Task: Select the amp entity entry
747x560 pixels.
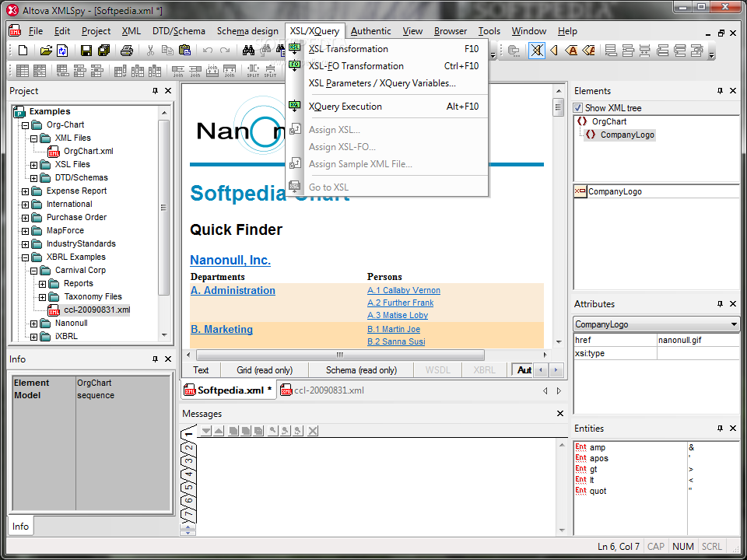Action: click(x=597, y=448)
